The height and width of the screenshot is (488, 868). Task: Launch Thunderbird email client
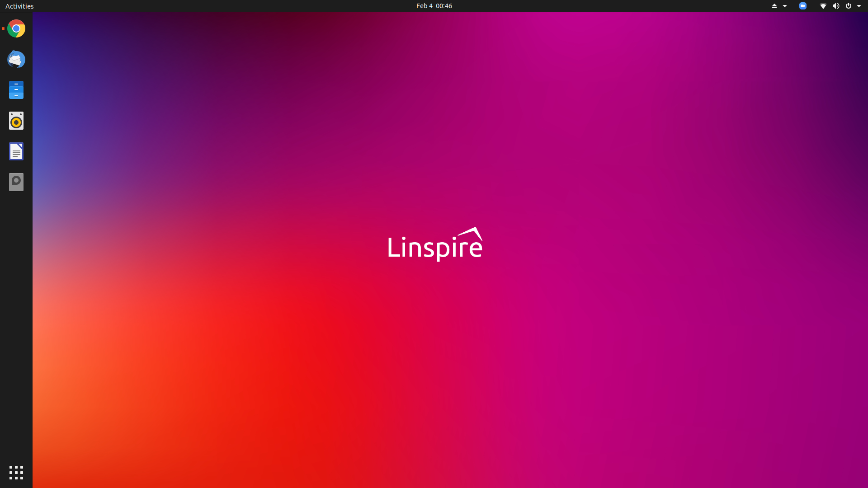pos(16,59)
